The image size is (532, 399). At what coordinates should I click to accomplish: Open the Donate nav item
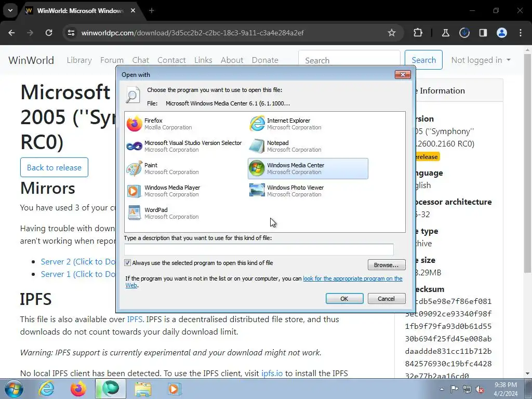(265, 60)
